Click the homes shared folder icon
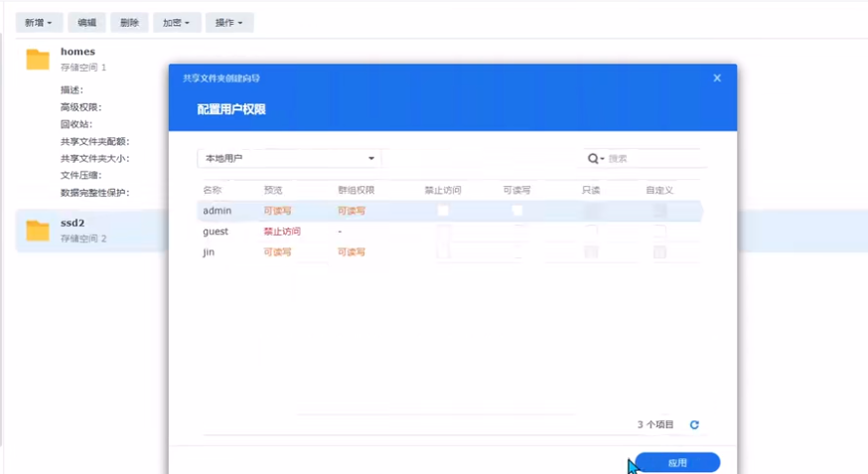The image size is (868, 474). 38,60
